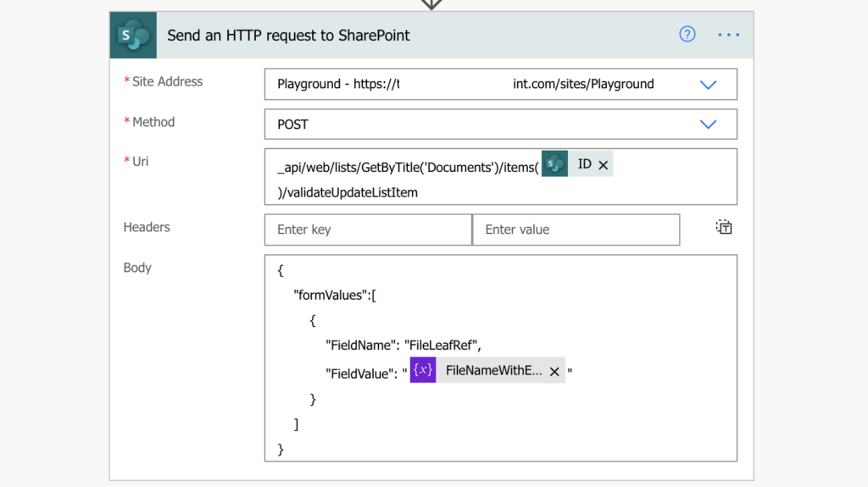The width and height of the screenshot is (868, 487).
Task: Click the Site Address label
Action: (x=167, y=81)
